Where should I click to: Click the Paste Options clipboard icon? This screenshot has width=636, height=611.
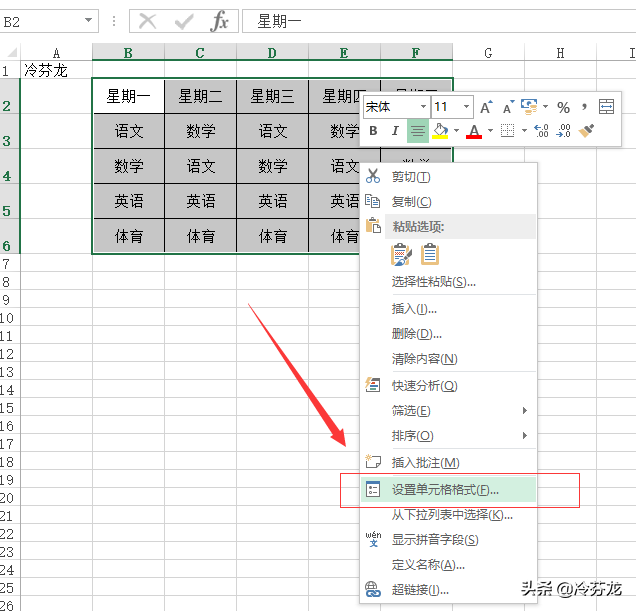tap(373, 226)
